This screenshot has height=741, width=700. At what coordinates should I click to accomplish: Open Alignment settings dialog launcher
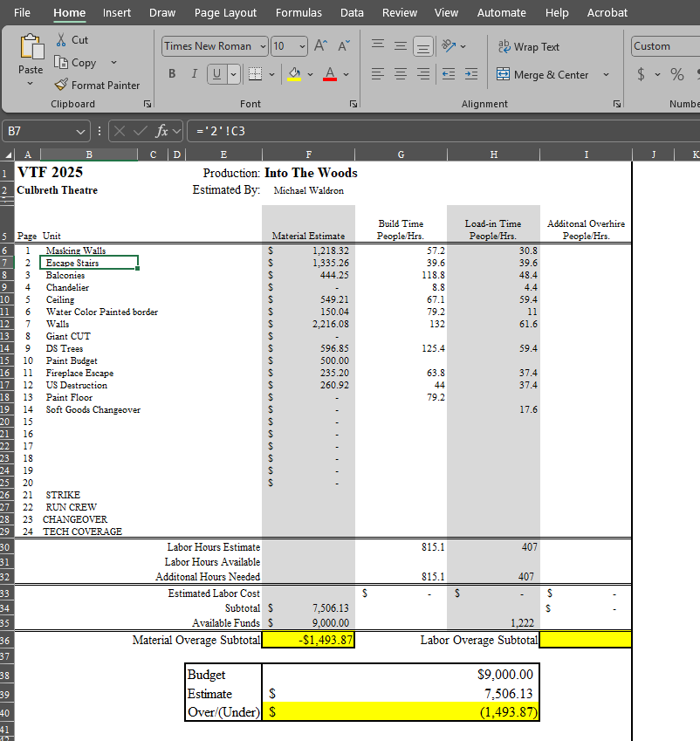point(617,104)
